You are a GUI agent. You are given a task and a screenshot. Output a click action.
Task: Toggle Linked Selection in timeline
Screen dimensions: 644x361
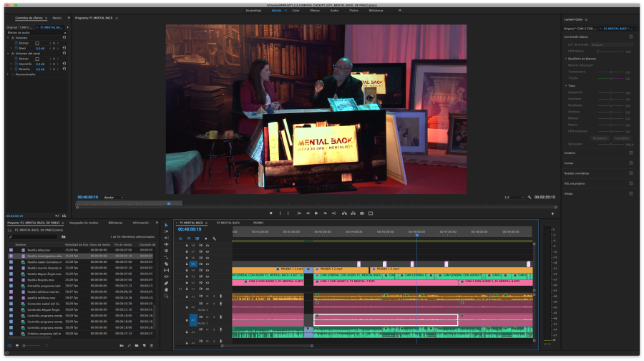point(197,239)
